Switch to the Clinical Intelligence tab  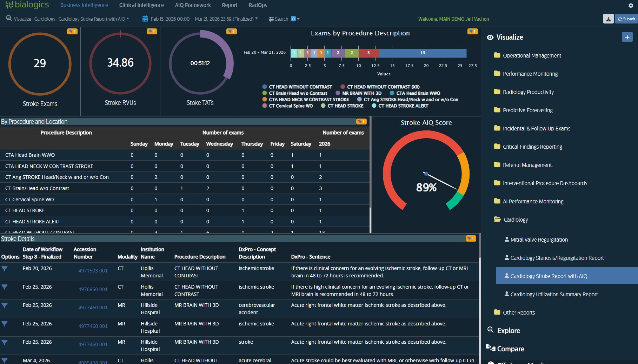click(x=141, y=5)
